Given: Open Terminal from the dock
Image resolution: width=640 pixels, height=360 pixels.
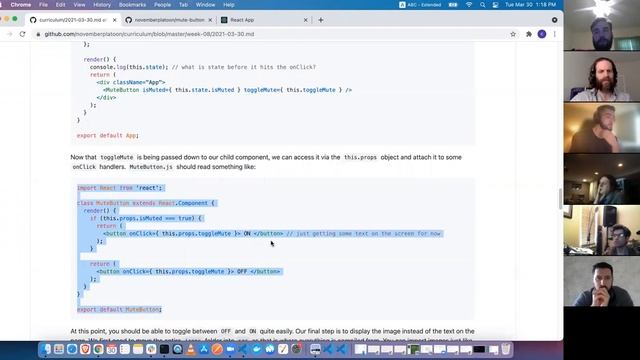Looking at the screenshot, I should (x=164, y=349).
